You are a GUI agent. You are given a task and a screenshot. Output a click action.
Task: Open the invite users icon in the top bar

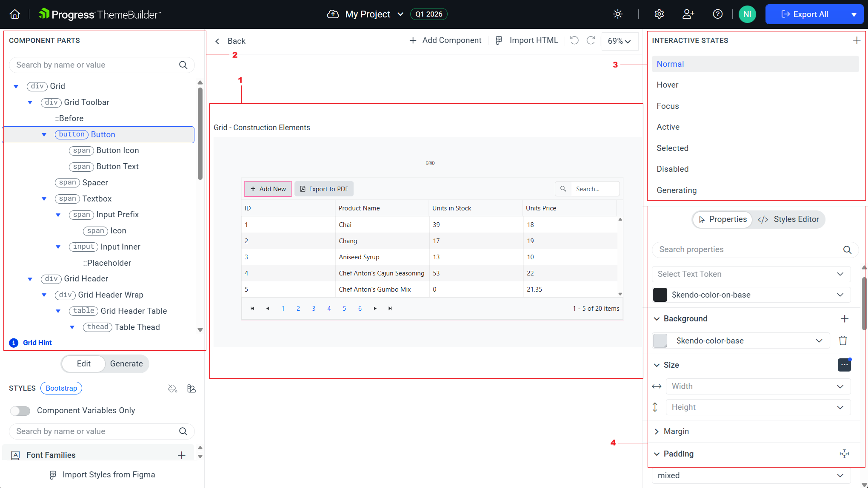(x=688, y=14)
